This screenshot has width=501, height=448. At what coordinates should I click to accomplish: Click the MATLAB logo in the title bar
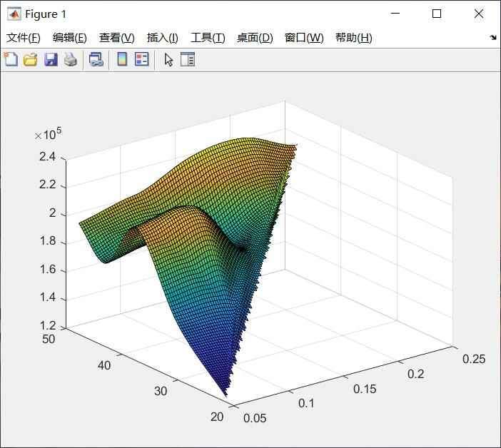pos(14,14)
